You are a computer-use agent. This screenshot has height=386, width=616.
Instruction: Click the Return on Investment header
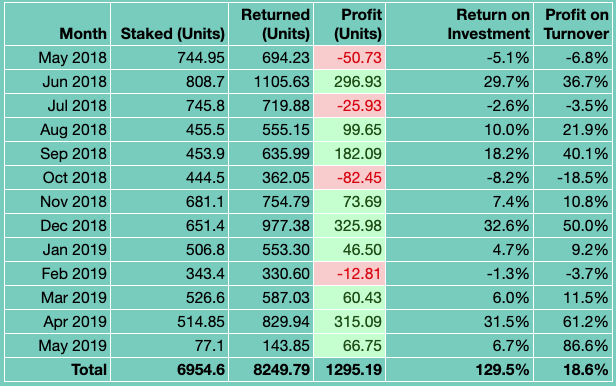pyautogui.click(x=460, y=24)
